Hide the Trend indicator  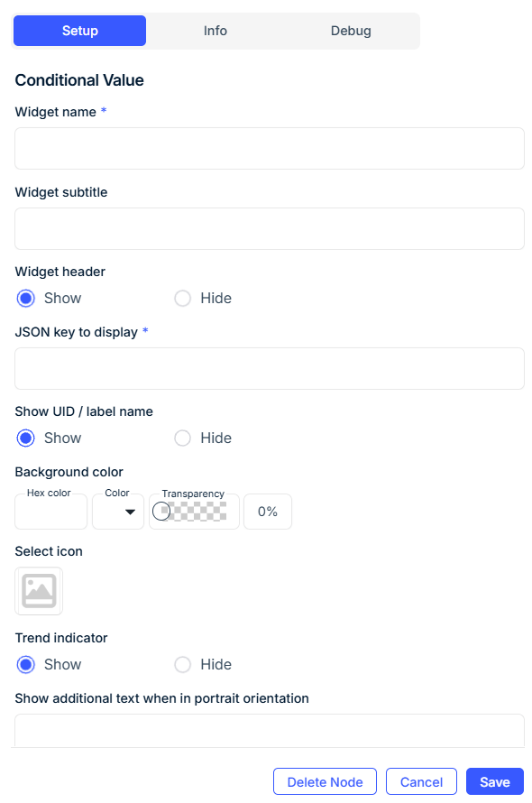click(x=182, y=664)
